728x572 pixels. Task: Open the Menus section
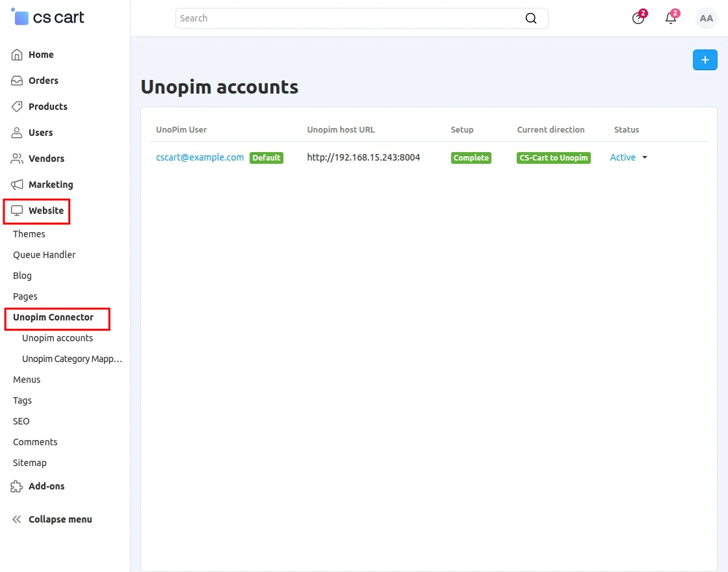pyautogui.click(x=27, y=380)
